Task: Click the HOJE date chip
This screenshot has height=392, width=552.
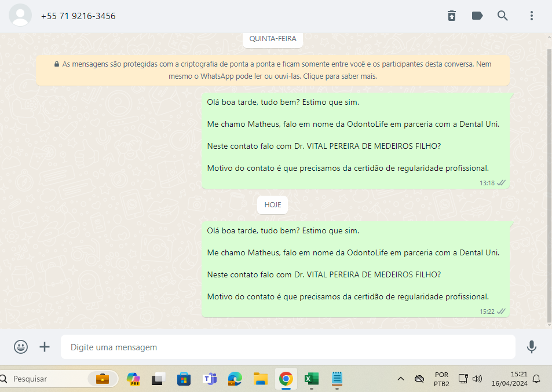Action: [x=273, y=205]
